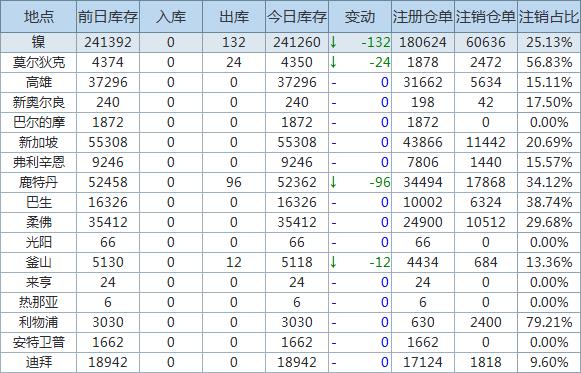Image resolution: width=581 pixels, height=373 pixels.
Task: Select the 前日库存 column header
Action: pos(108,17)
